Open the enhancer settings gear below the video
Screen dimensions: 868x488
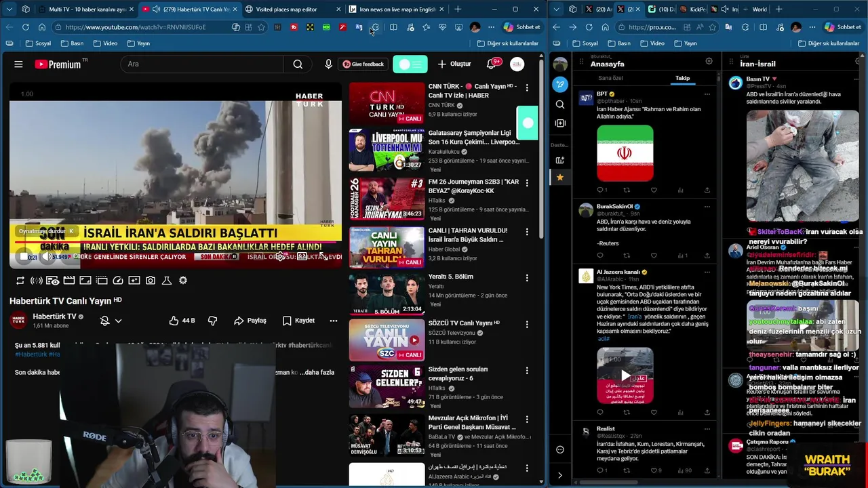pos(183,281)
